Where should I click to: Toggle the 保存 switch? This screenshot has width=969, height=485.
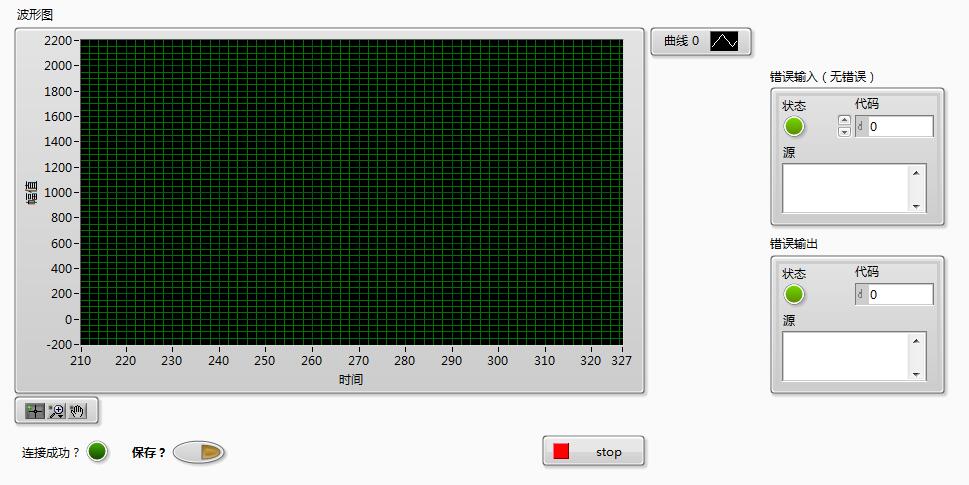199,453
